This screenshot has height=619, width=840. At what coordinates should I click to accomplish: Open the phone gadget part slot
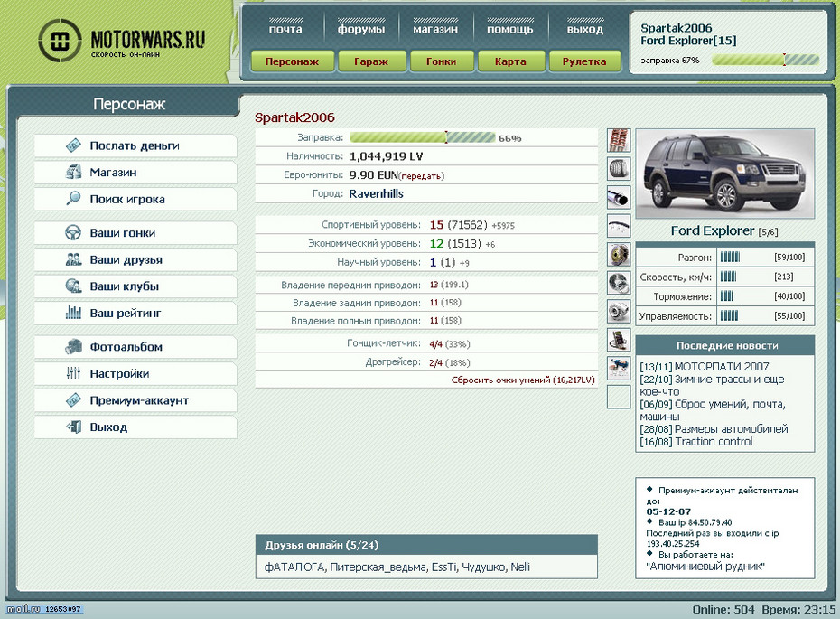619,340
